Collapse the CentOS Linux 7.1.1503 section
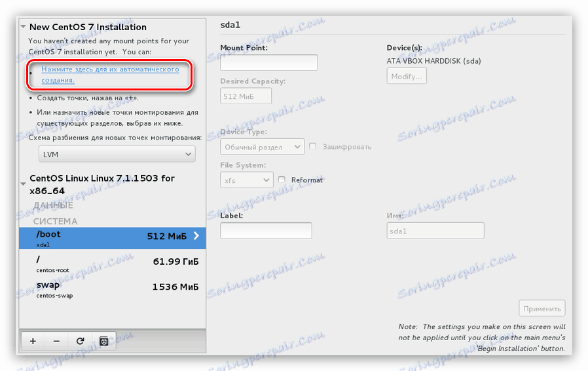 click(24, 184)
